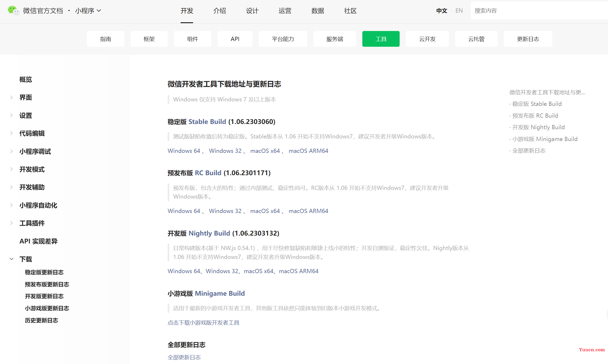Open the 指南 section button
Viewport: 608px width, 364px height.
click(106, 39)
